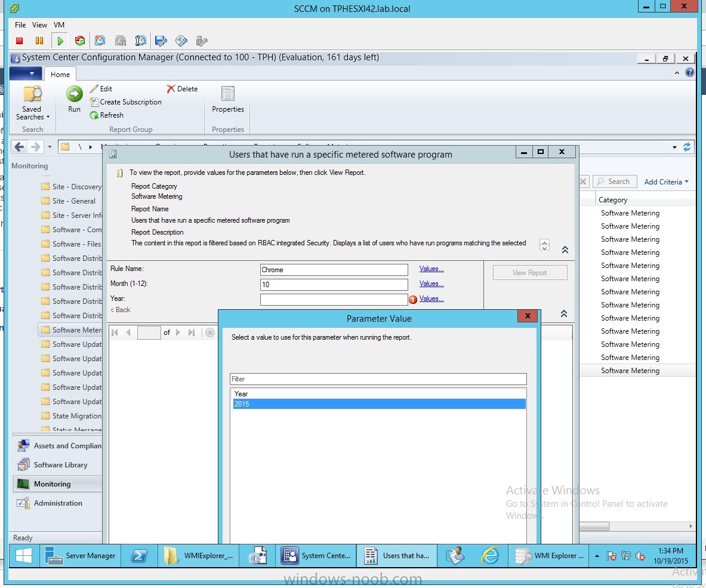This screenshot has width=706, height=588.
Task: Close the Parameter Value dialog
Action: coord(527,316)
